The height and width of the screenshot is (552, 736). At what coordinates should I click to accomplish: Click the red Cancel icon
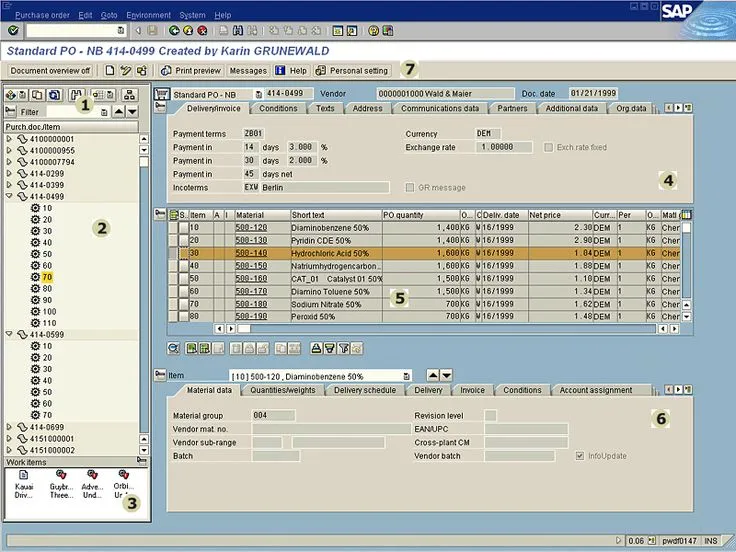click(202, 31)
